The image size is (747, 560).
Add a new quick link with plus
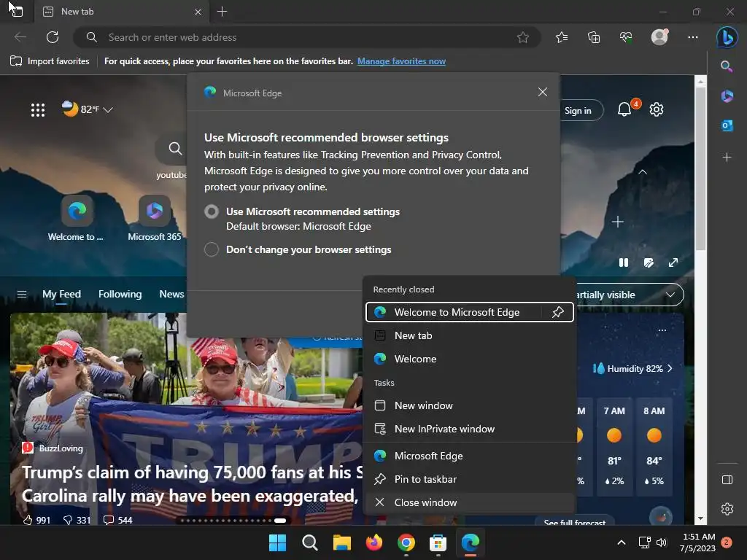(x=617, y=222)
